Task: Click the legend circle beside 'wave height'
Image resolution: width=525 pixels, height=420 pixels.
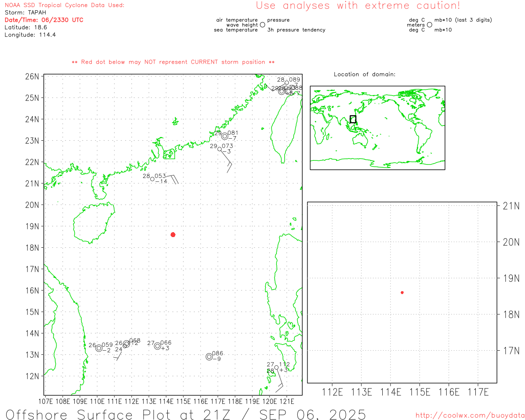Action: pyautogui.click(x=262, y=25)
